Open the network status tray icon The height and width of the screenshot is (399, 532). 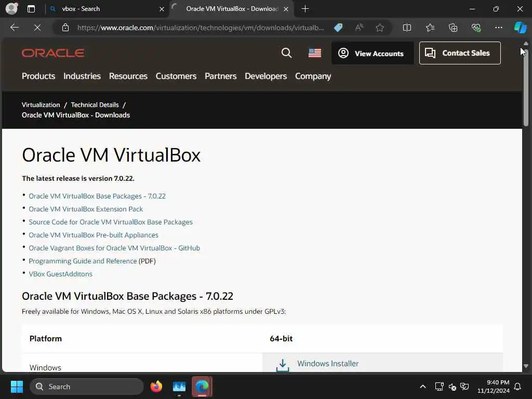(x=439, y=387)
